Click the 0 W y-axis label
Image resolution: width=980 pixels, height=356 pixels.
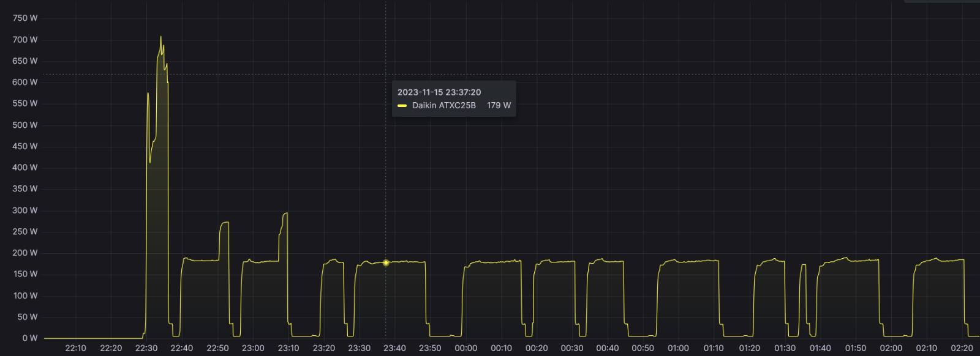point(30,338)
